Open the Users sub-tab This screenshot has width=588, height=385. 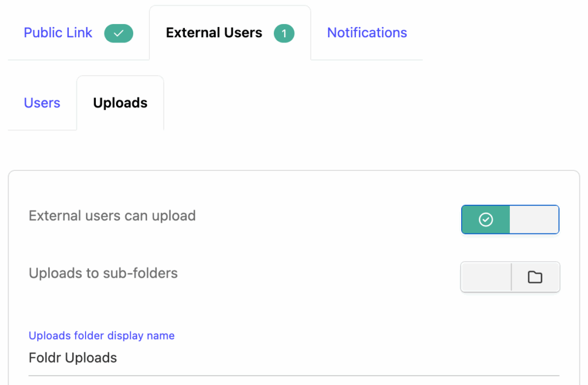click(x=42, y=103)
